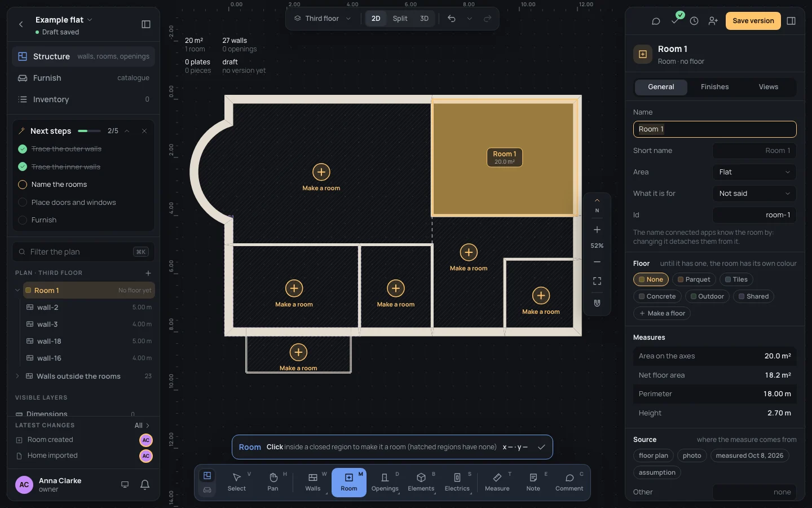Select the assumption source chip
Screen dimensions: 812x508
[x=657, y=472]
